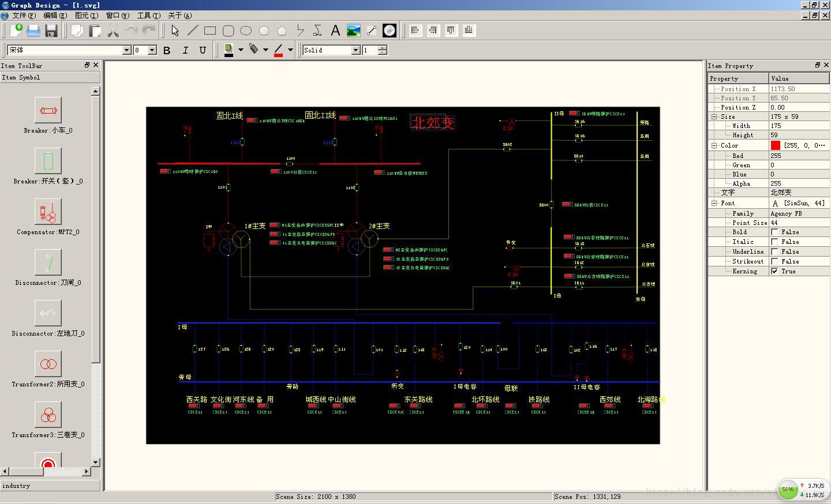Click the red line color pen button
This screenshot has height=504, width=831.
[x=279, y=50]
